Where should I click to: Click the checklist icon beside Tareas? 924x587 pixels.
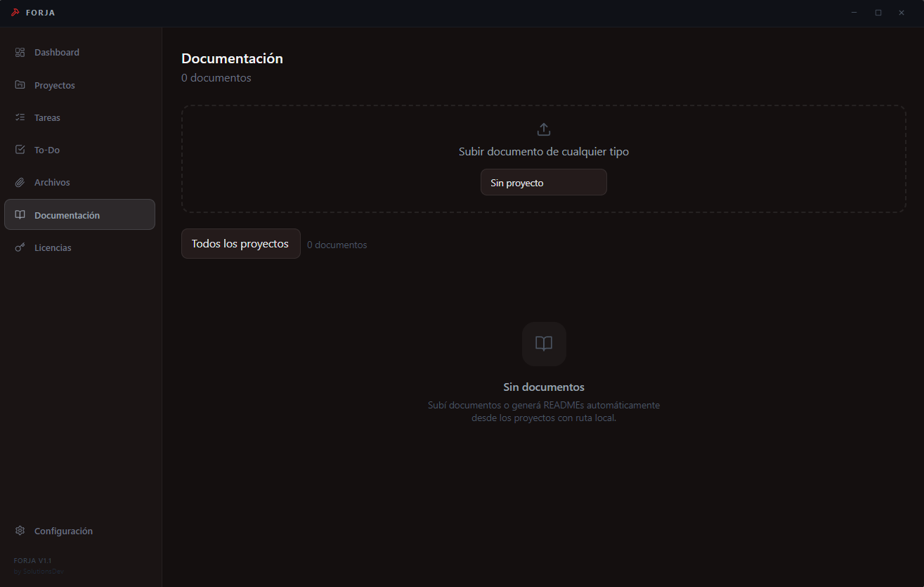20,117
